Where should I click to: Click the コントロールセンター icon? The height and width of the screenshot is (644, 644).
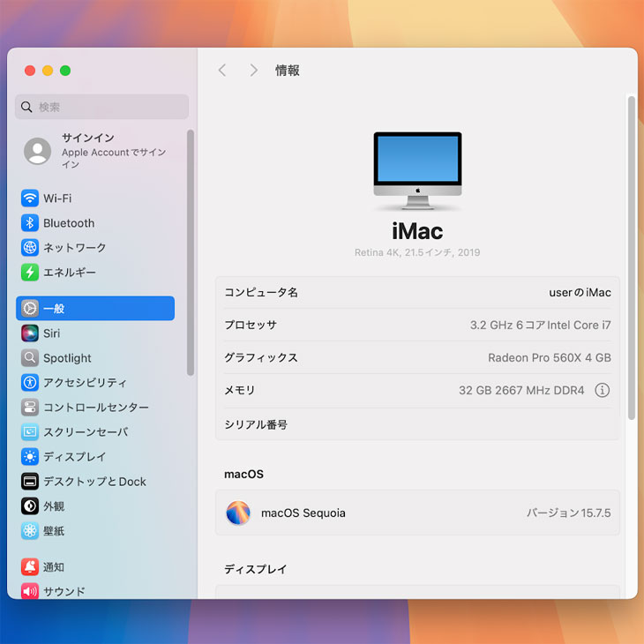coord(30,408)
